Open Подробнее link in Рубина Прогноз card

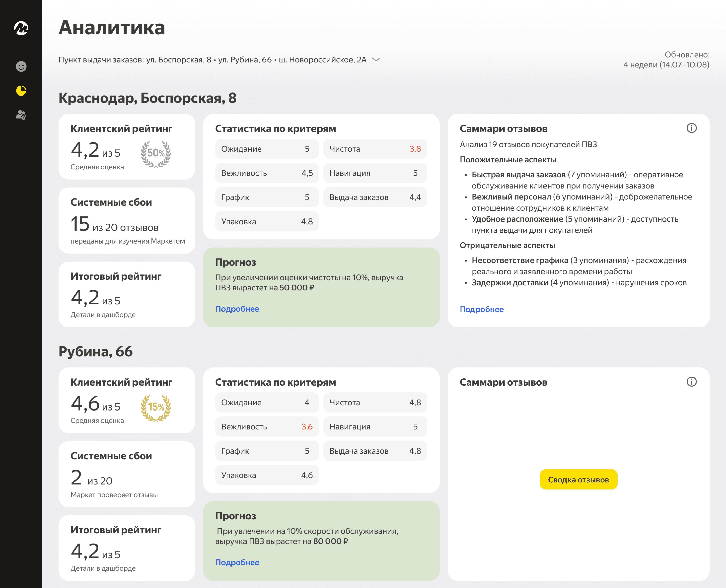coord(237,562)
